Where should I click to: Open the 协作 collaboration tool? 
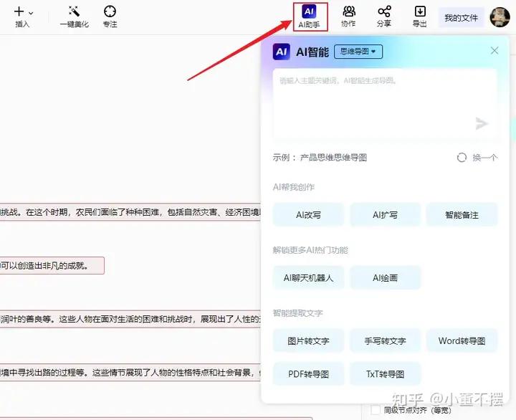(348, 16)
